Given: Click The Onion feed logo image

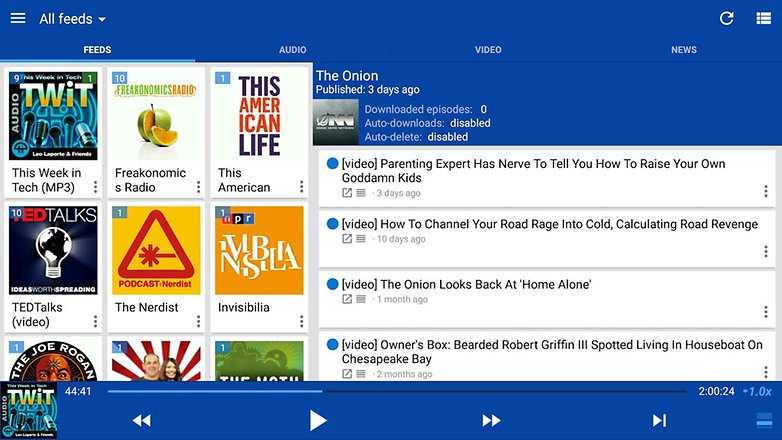Looking at the screenshot, I should pyautogui.click(x=336, y=122).
